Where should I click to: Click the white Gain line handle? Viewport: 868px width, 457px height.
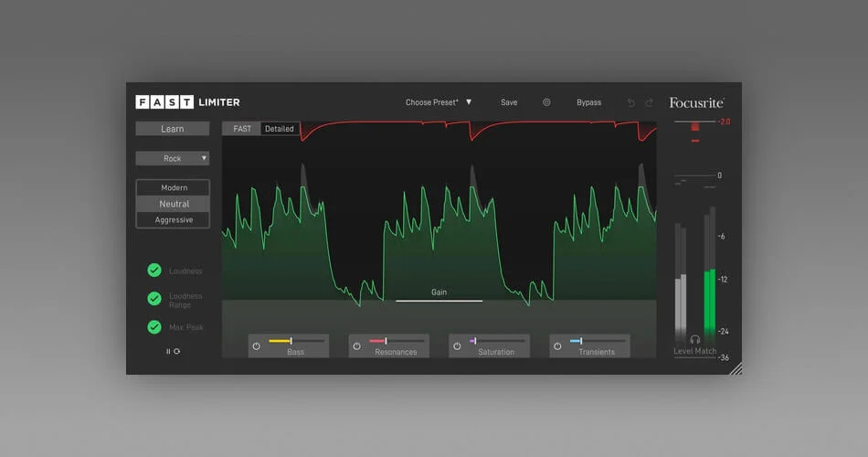tap(439, 301)
